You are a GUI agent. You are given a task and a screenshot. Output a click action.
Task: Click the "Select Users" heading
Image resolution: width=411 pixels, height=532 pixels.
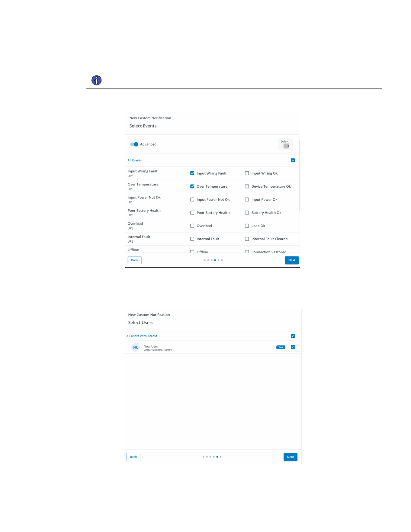[141, 323]
